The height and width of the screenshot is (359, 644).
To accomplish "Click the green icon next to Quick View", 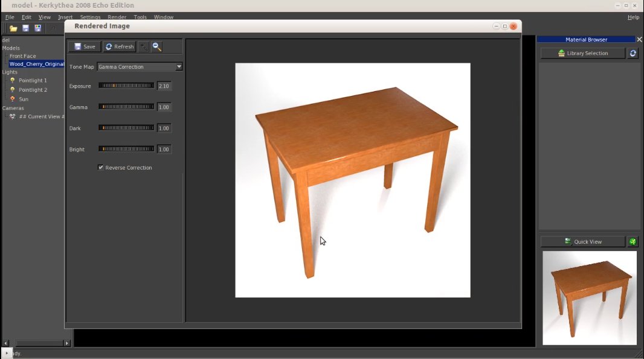I will (x=633, y=241).
